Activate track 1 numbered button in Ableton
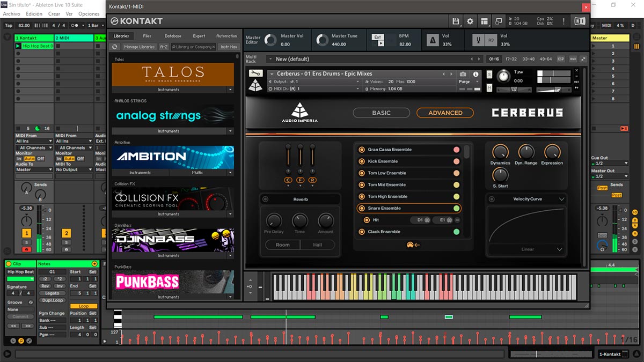Screen dimensions: 644x362 26,233
